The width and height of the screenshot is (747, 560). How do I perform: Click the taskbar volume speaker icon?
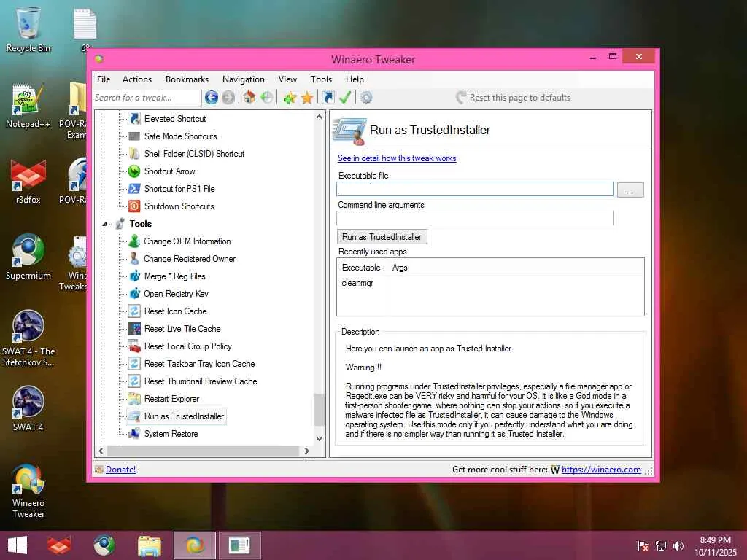pos(678,545)
